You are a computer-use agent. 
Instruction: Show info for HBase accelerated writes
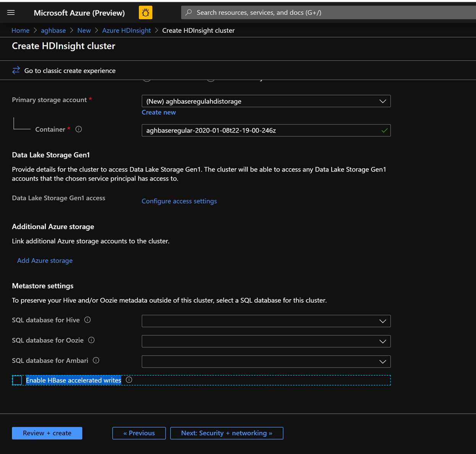tap(129, 380)
